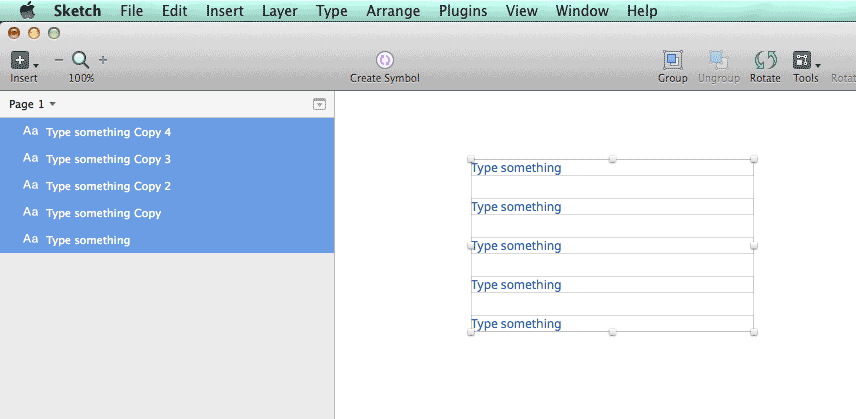Viewport: 856px width, 419px height.
Task: Open the Tools toolbar dropdown
Action: [806, 60]
